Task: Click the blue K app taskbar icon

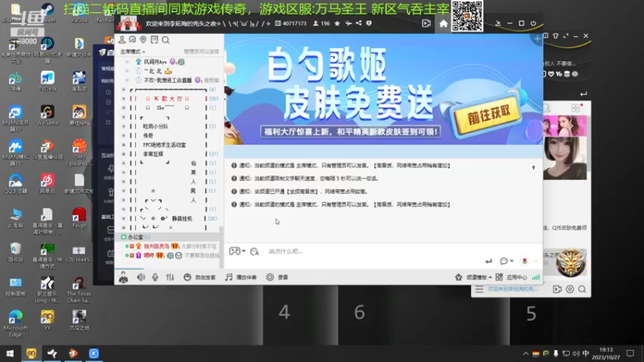Action: [93, 353]
